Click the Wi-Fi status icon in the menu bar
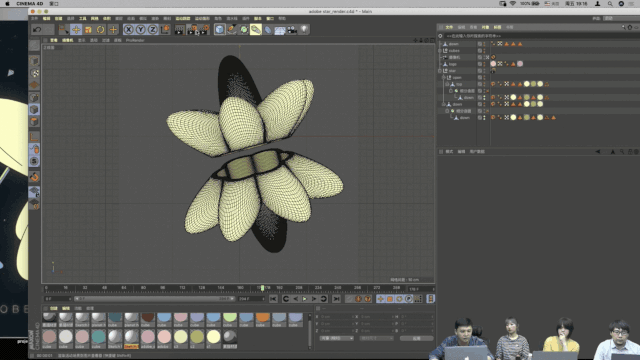 pos(513,4)
